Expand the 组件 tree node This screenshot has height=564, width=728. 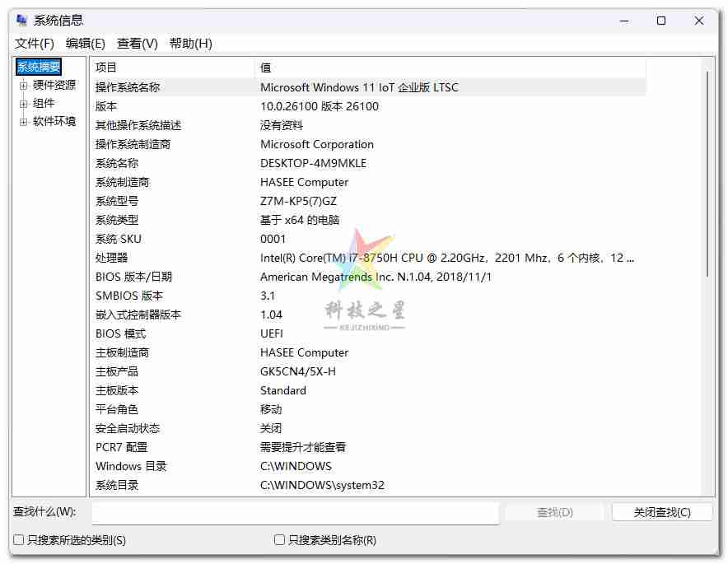pos(24,104)
